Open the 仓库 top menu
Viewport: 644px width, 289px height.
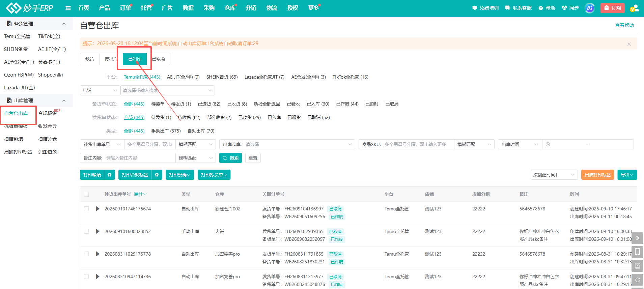pos(230,8)
